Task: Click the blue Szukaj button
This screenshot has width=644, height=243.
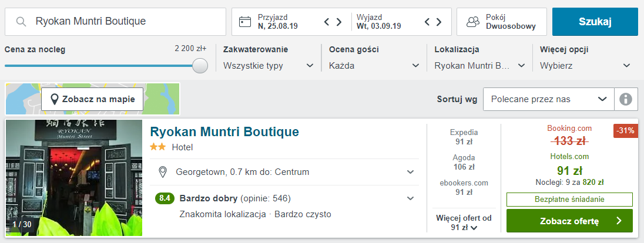Action: pos(595,22)
